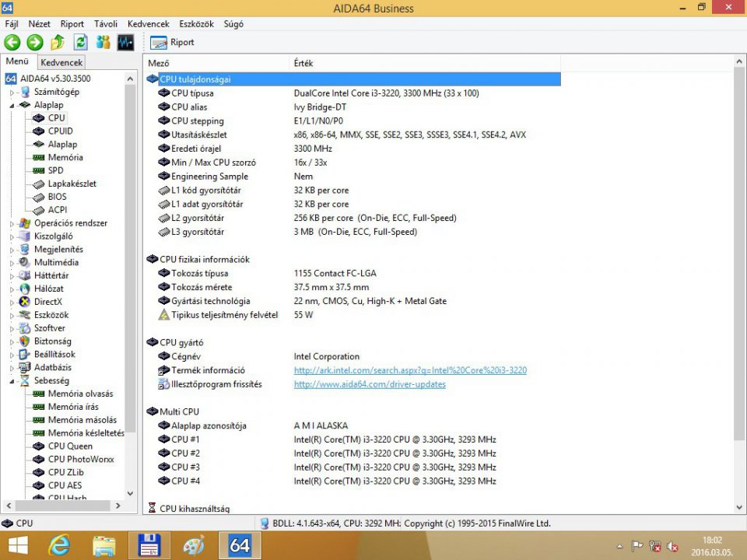Click the Up level arrow toolbar icon
The image size is (747, 560).
click(x=58, y=42)
